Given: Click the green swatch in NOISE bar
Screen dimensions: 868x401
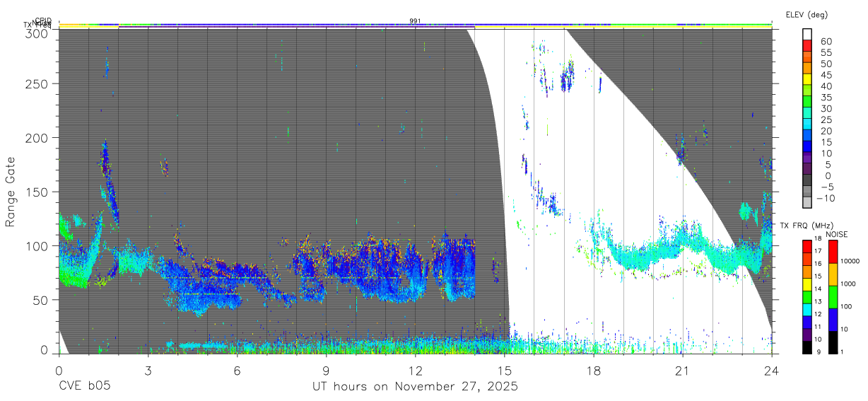Looking at the screenshot, I should coord(833,297).
